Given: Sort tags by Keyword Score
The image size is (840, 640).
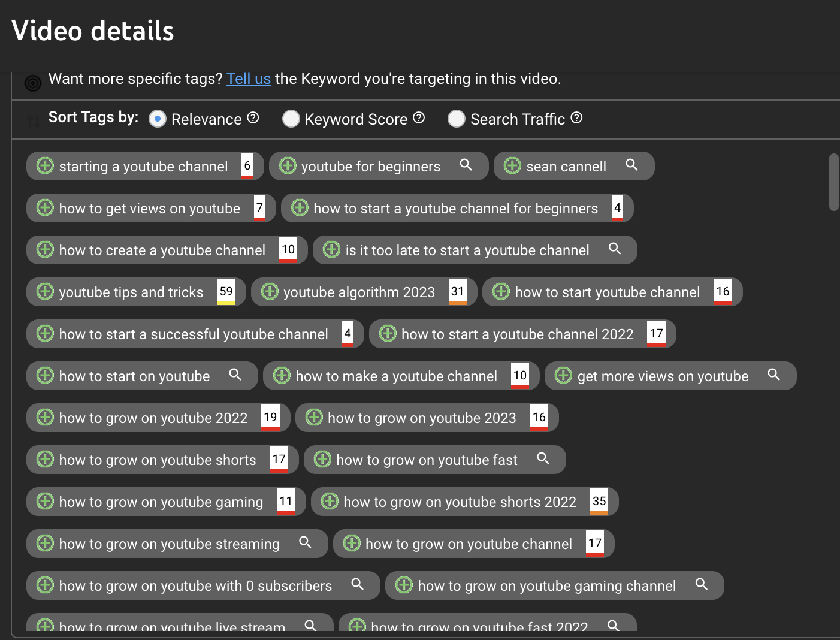Looking at the screenshot, I should tap(291, 119).
